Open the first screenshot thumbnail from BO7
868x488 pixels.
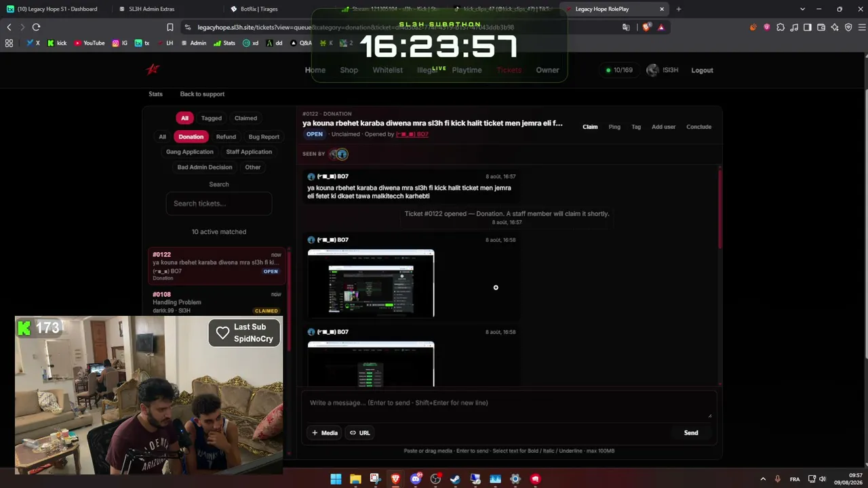point(371,283)
